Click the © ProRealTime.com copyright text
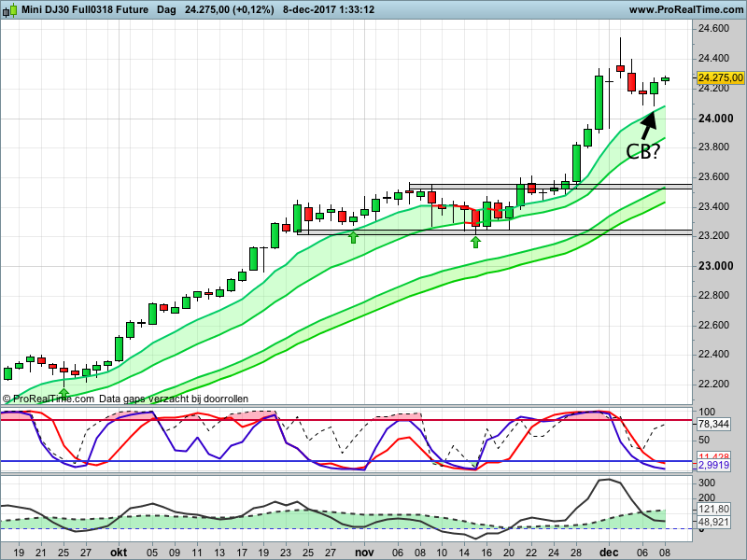This screenshot has width=747, height=560. [x=48, y=399]
